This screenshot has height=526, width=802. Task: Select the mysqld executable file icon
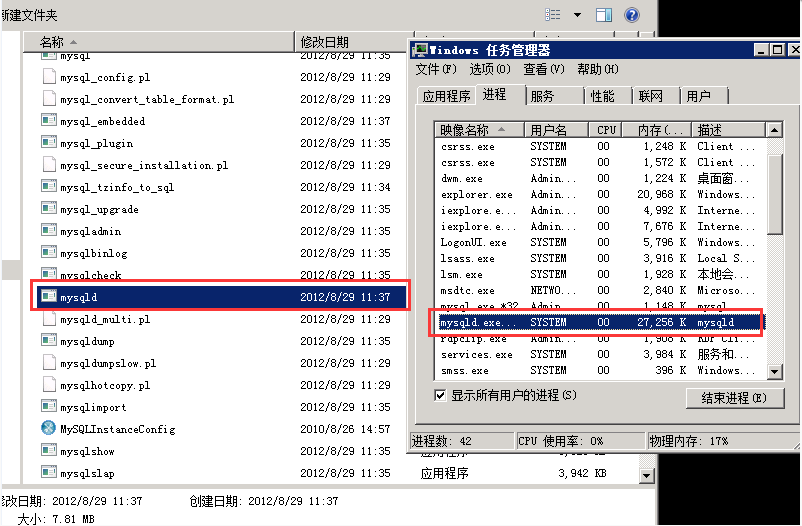(48, 297)
